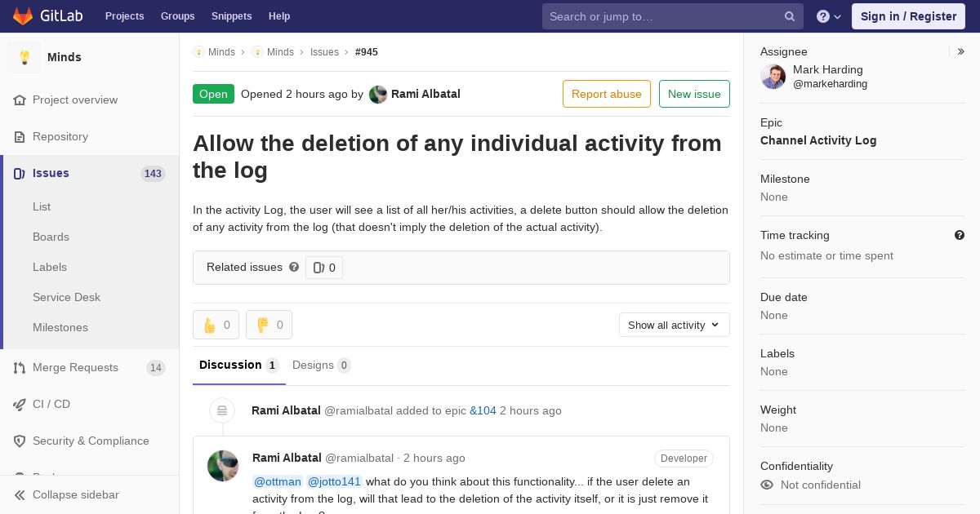Click the second Minds breadcrumb link

pos(280,51)
